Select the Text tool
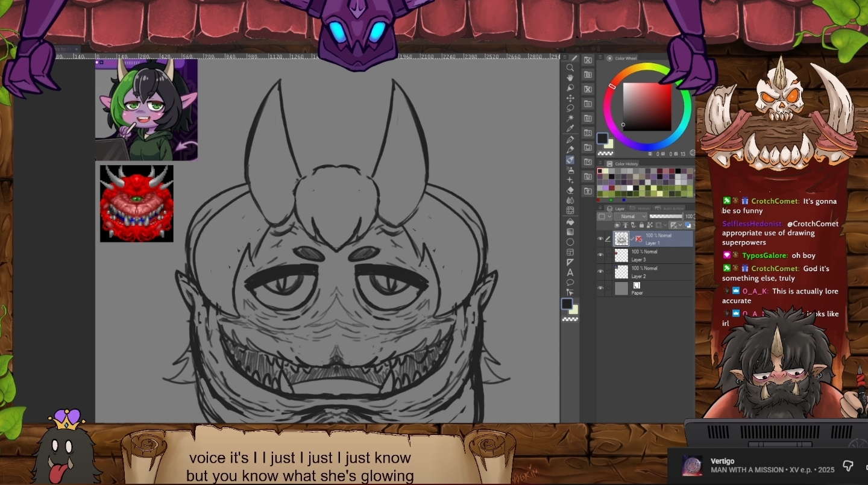 (x=570, y=272)
